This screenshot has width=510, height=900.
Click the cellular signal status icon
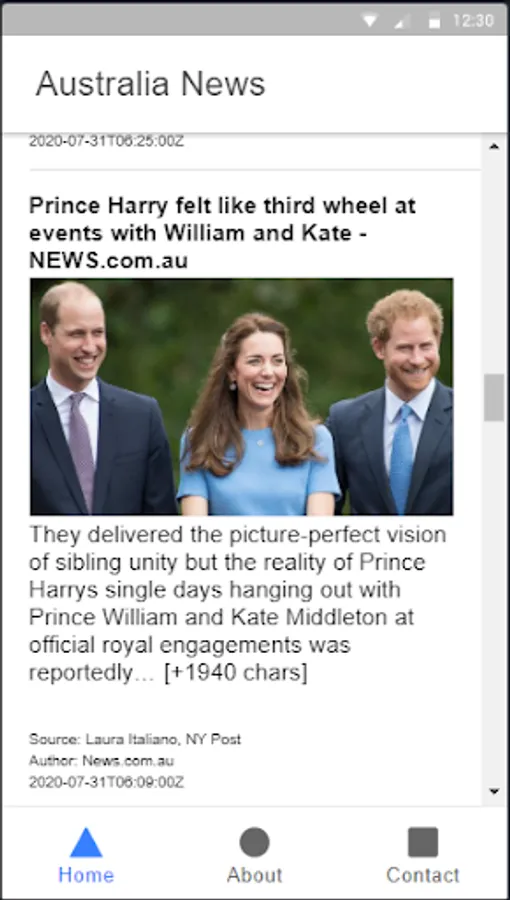click(402, 21)
